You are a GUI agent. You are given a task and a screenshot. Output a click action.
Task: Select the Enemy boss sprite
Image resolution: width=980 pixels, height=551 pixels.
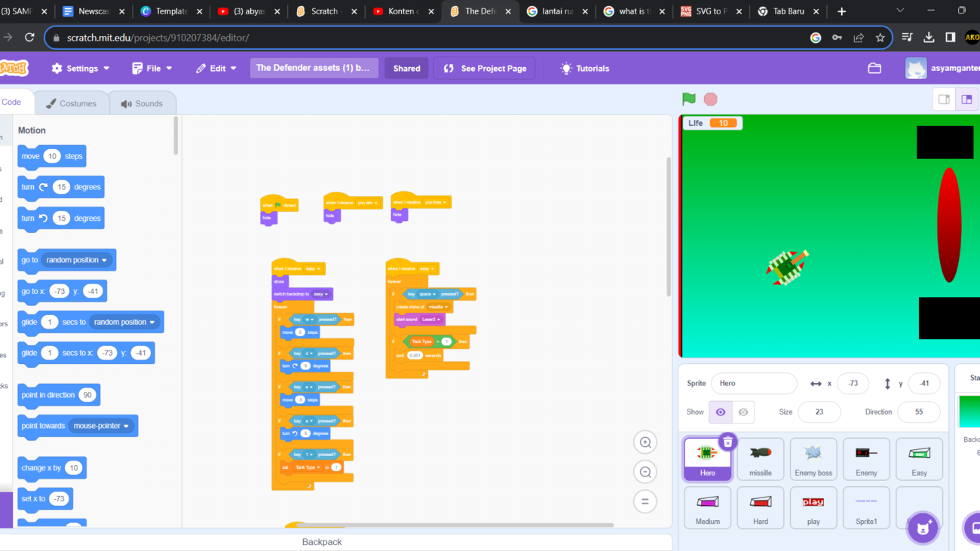813,459
